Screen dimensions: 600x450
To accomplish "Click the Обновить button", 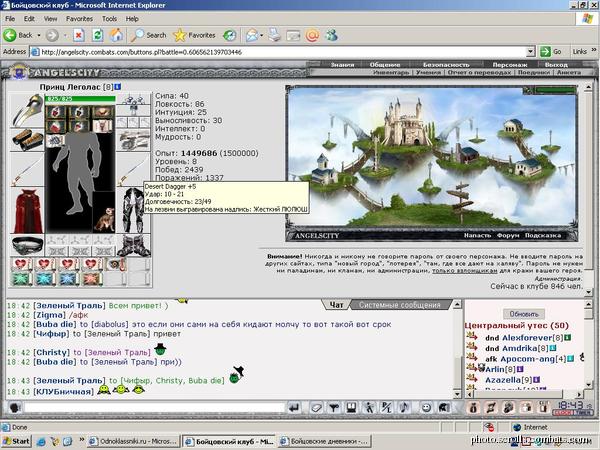I will pos(524,314).
